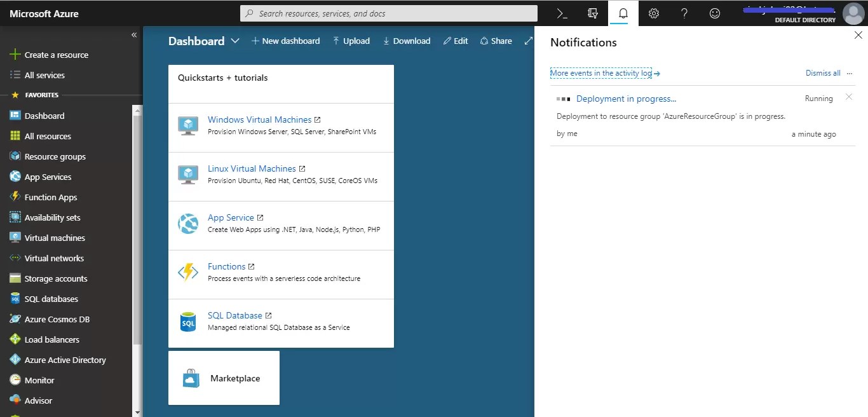Viewport: 868px width, 417px height.
Task: Click the Virtual networks icon
Action: point(15,258)
